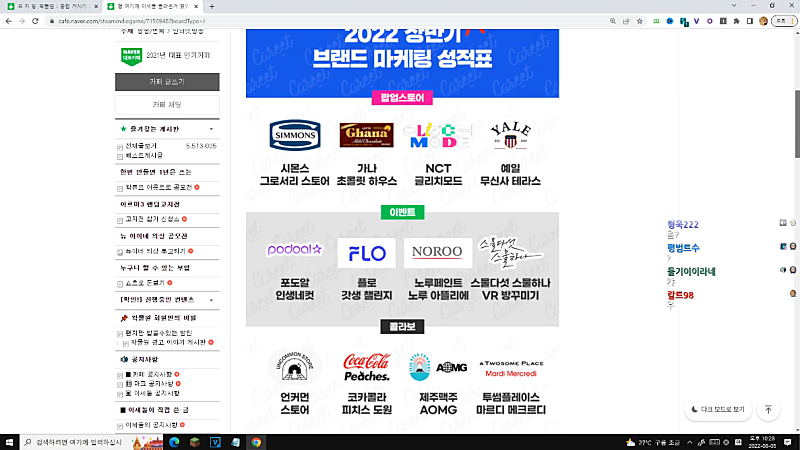The height and width of the screenshot is (450, 800).
Task: Toggle the browser side panel icon
Action: pyautogui.click(x=749, y=21)
